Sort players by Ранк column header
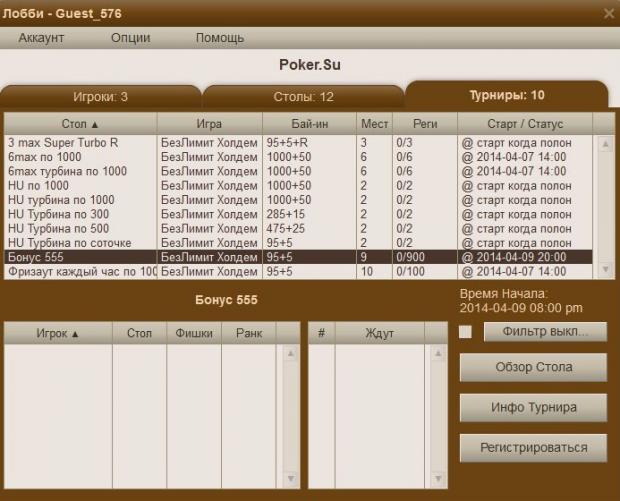Screen dimensions: 620x501 249,333
